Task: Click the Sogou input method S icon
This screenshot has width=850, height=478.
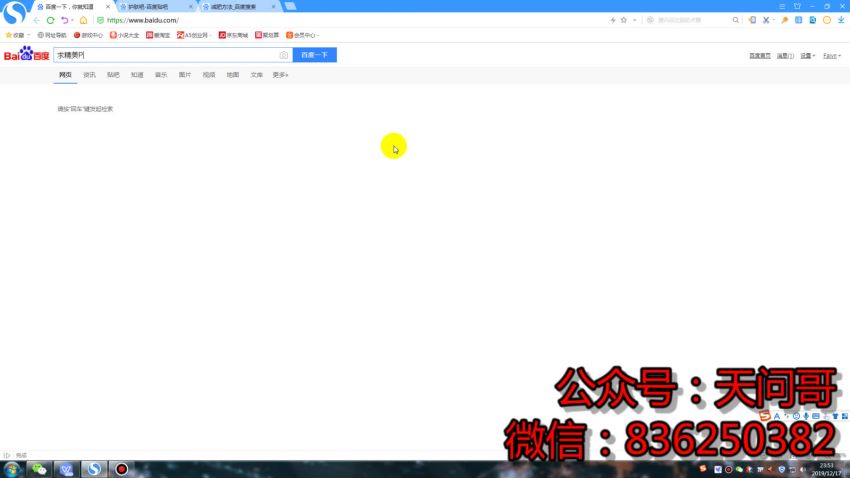Action: point(764,416)
